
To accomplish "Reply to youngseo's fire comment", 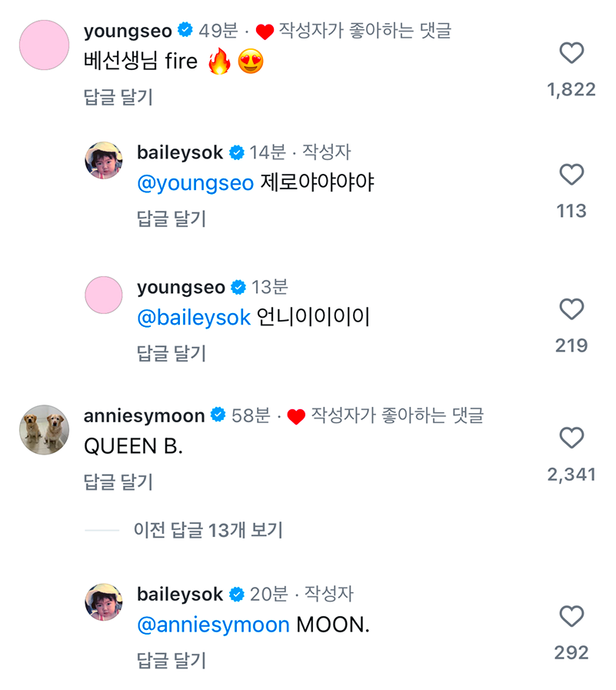I will (x=118, y=97).
